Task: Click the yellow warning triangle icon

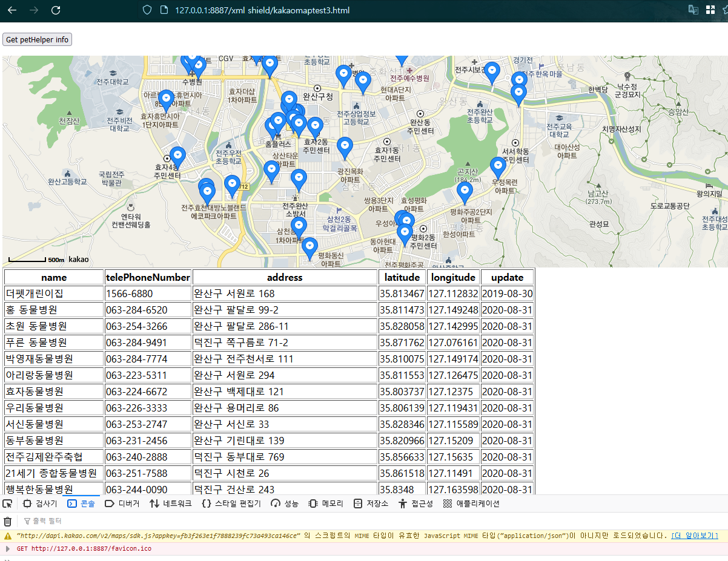Action: [x=8, y=536]
